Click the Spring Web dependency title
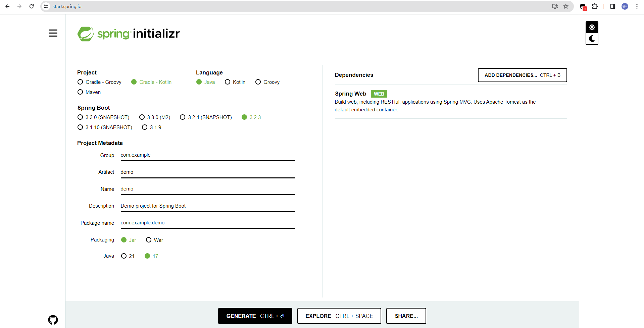 click(x=350, y=94)
